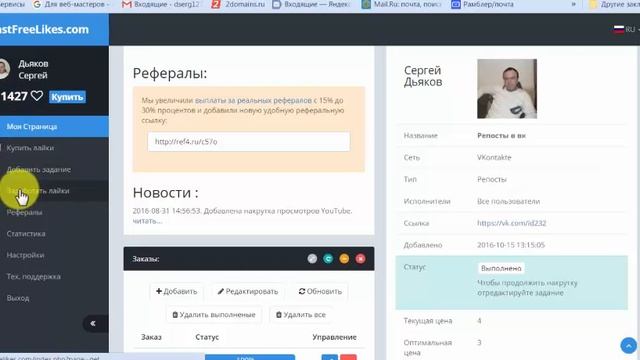
Task: Open the Входящие — Яндекс bookmark
Action: (311, 4)
